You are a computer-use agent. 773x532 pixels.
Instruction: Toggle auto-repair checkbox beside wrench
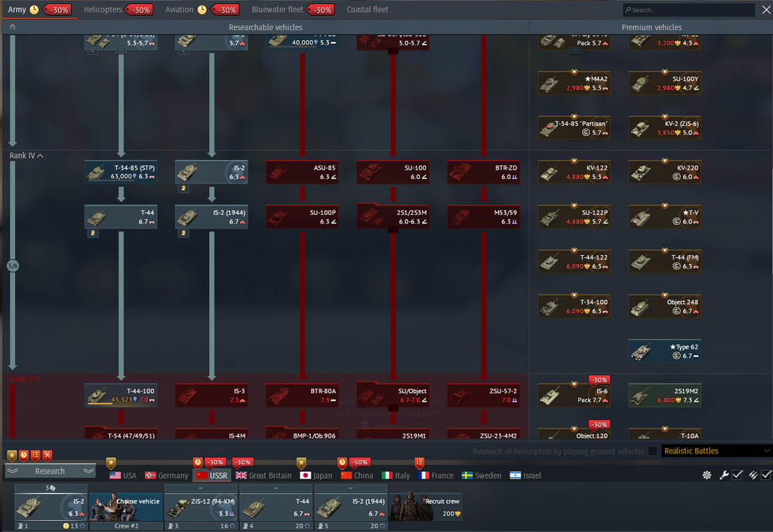[738, 475]
